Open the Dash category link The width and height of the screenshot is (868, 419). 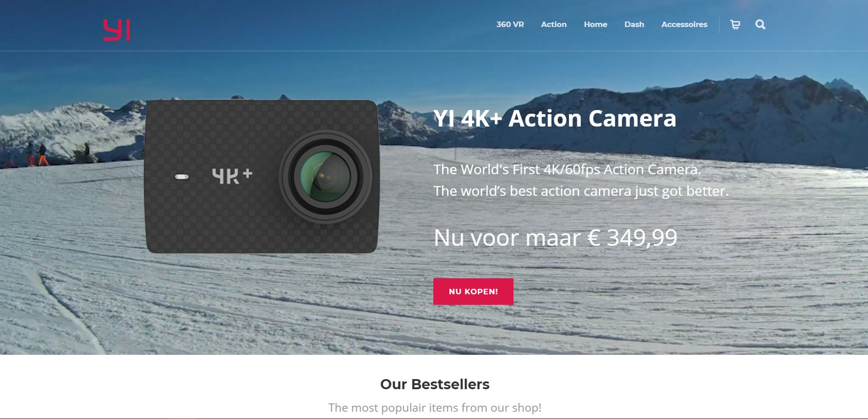pyautogui.click(x=634, y=24)
